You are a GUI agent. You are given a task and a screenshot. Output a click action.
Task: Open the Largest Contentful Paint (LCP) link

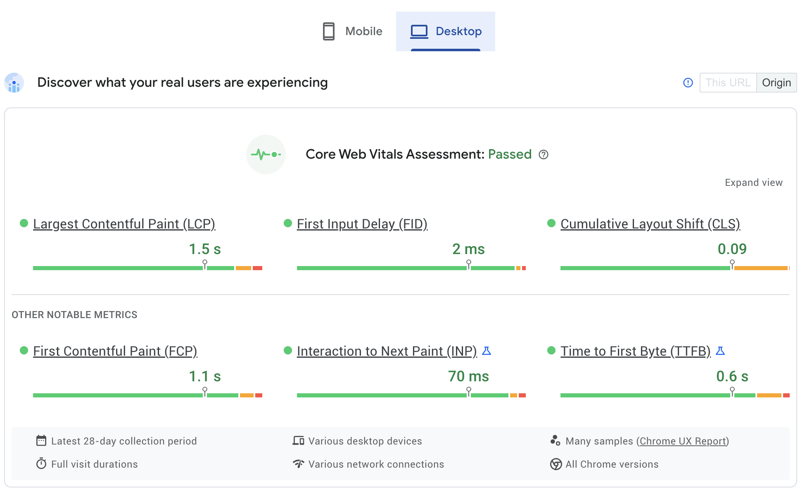[x=124, y=224]
